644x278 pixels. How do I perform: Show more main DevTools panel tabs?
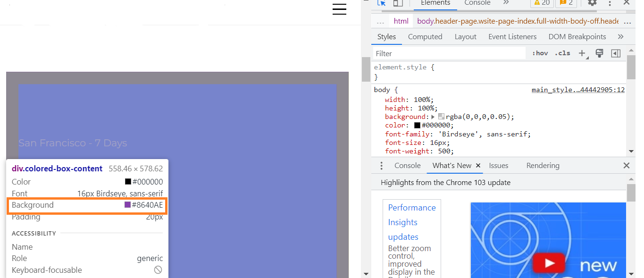pos(506,3)
